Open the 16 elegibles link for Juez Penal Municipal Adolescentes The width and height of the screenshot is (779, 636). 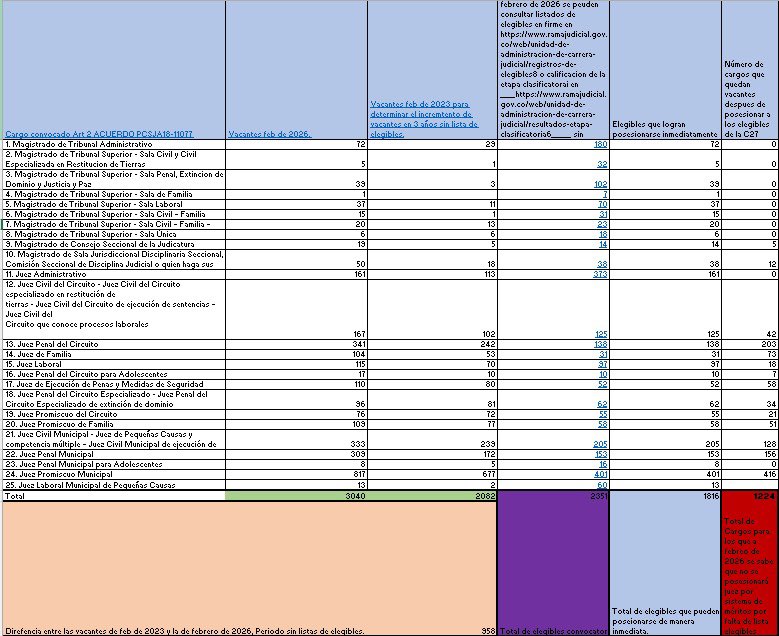tap(603, 464)
